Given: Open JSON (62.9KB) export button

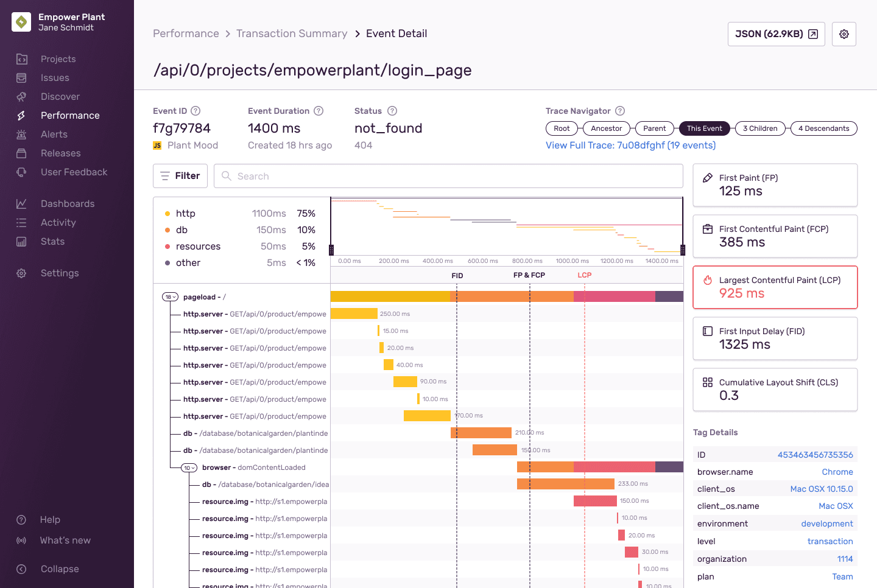Looking at the screenshot, I should click(x=776, y=34).
